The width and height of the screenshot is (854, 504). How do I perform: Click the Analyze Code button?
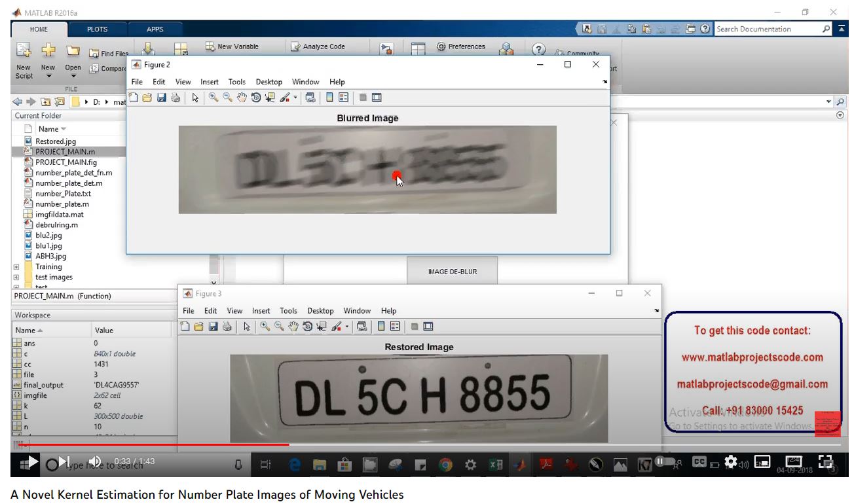[318, 46]
